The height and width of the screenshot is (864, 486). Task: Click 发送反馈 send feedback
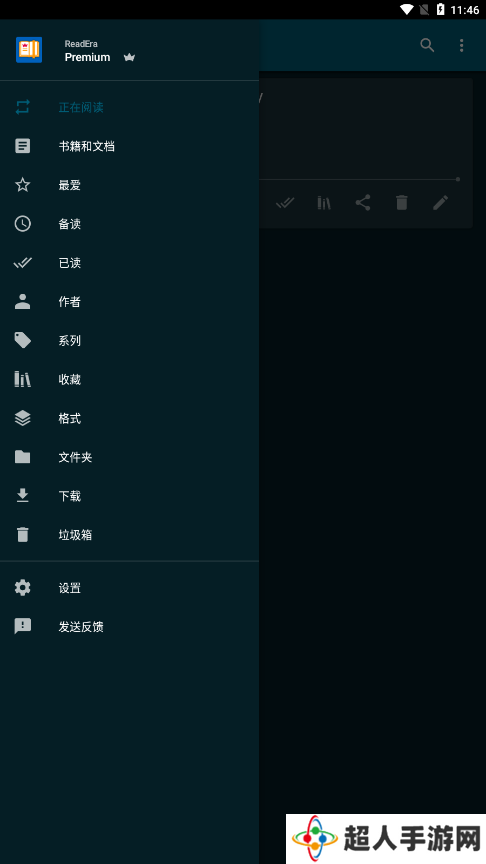tap(129, 627)
